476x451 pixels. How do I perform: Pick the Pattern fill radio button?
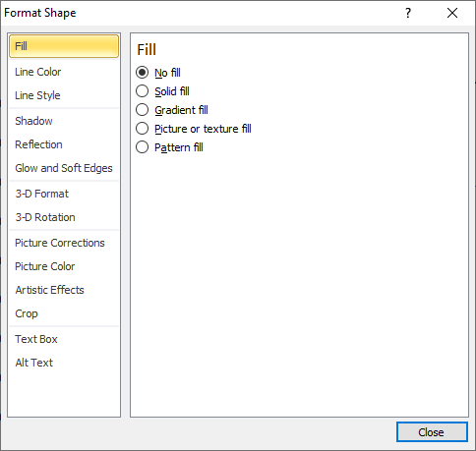coord(142,147)
